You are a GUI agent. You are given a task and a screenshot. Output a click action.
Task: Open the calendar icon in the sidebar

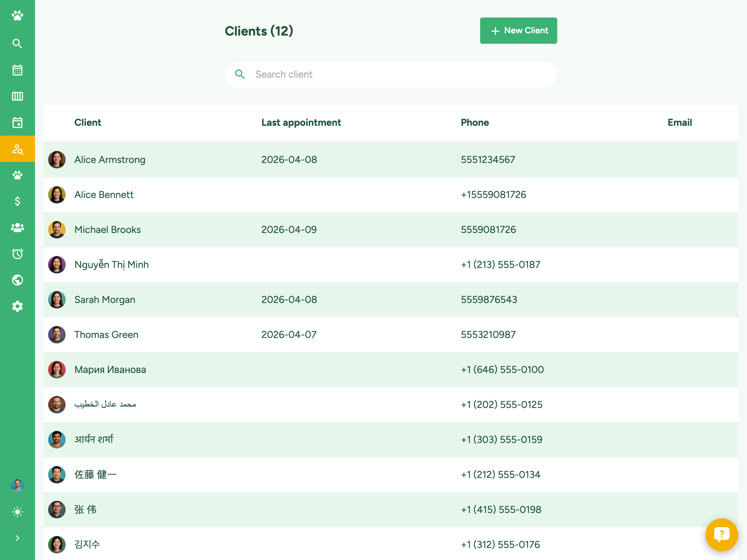tap(17, 69)
